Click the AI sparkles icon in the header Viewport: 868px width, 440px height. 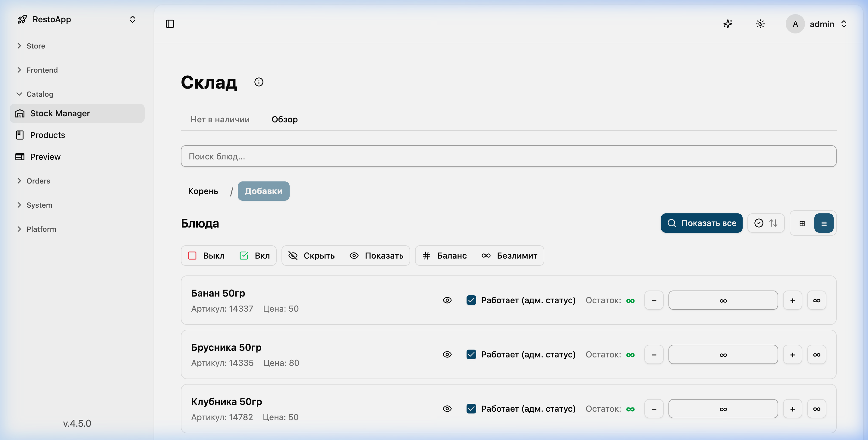point(728,24)
